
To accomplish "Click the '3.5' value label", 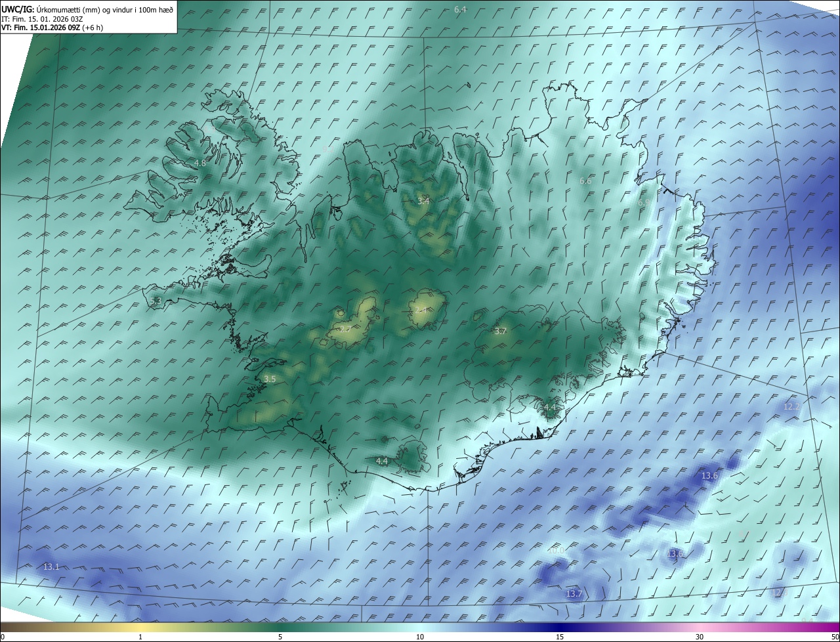I will (x=270, y=379).
